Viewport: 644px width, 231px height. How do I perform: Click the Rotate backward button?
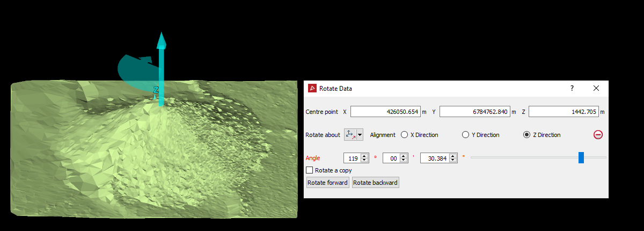(x=376, y=183)
